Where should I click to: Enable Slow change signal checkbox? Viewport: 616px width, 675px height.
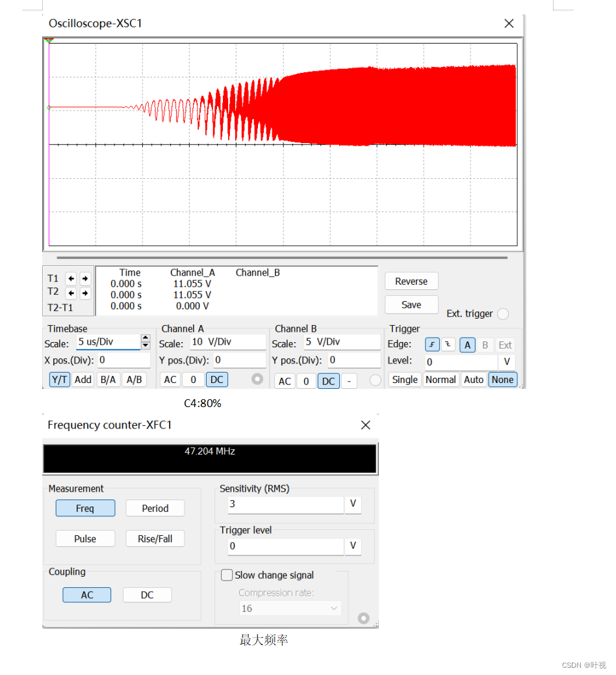226,575
